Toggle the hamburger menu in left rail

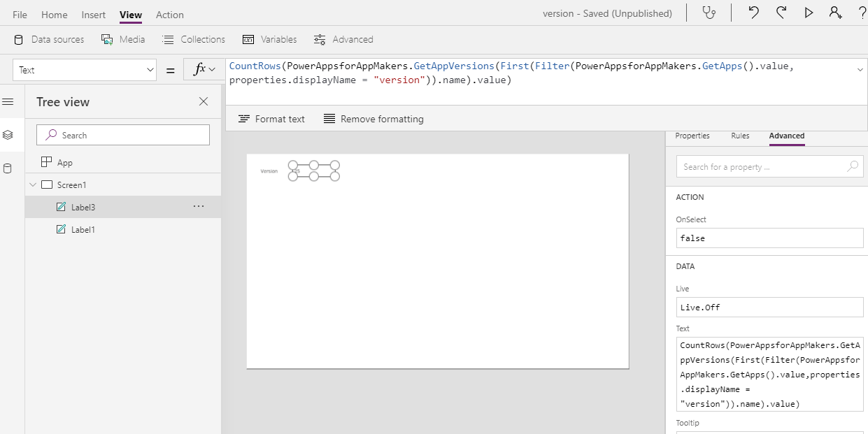click(8, 102)
